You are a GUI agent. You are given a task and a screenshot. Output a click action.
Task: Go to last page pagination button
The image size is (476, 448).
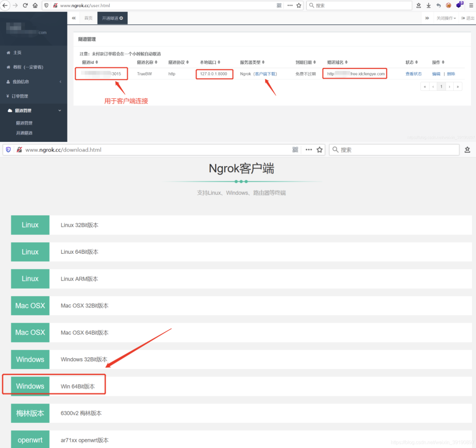[457, 86]
